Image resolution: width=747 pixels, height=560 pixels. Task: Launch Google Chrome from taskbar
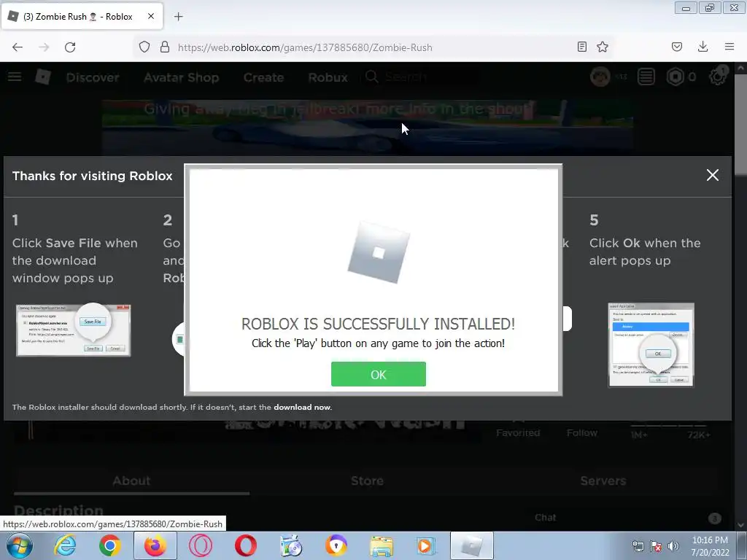point(110,545)
